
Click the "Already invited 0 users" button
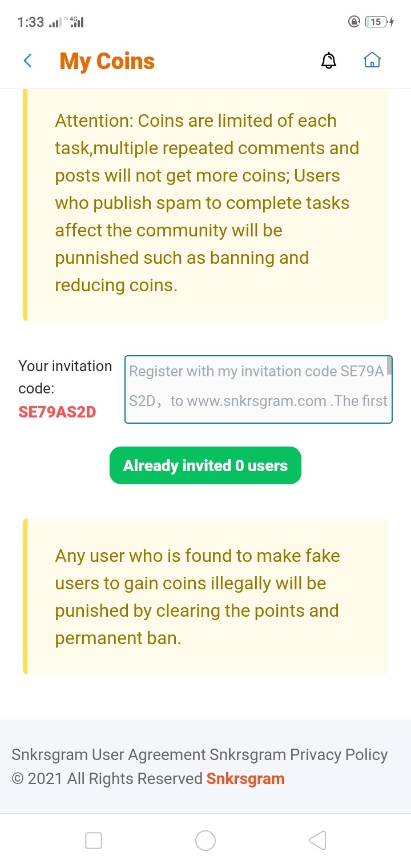tap(205, 465)
